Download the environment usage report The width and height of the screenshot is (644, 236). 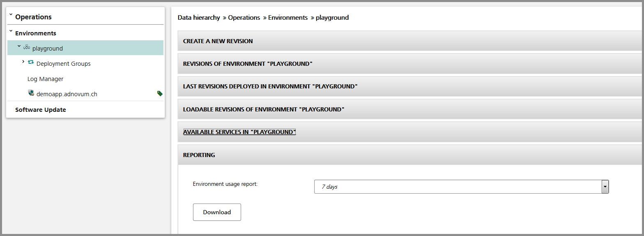click(217, 212)
